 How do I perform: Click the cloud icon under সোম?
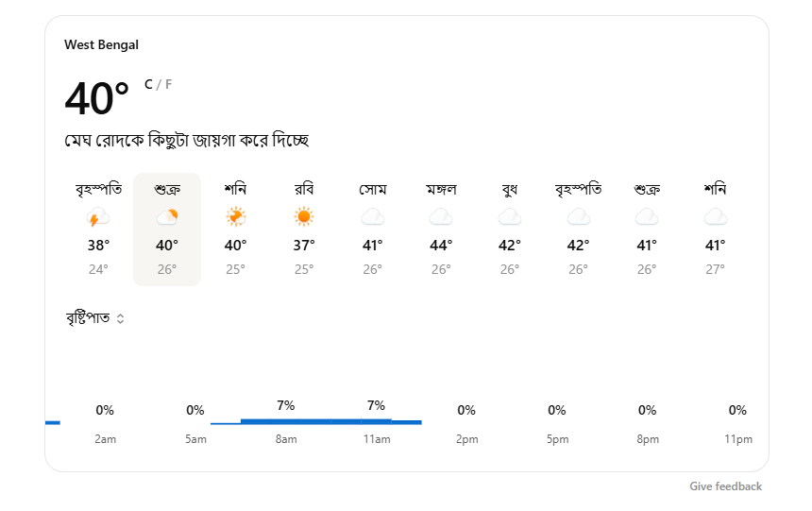pyautogui.click(x=372, y=218)
